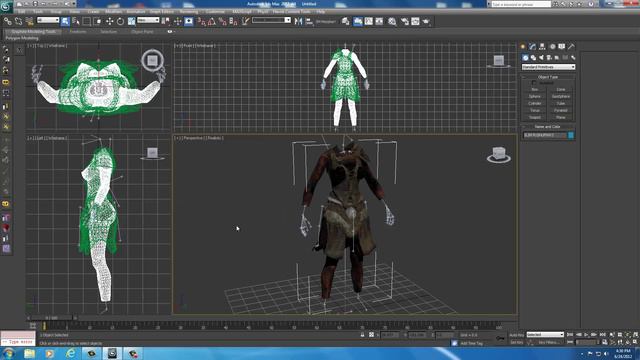640x360 pixels.
Task: Click the Unlink Selection tool
Action: pos(18,21)
